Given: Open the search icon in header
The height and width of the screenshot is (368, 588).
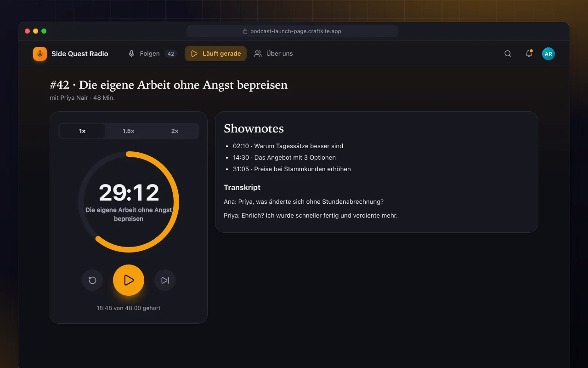Looking at the screenshot, I should 508,54.
